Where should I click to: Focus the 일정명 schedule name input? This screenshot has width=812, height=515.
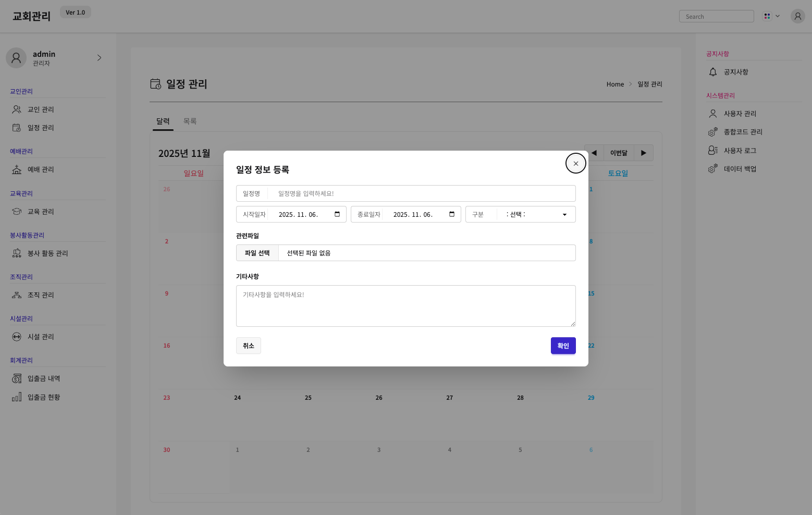pos(421,193)
